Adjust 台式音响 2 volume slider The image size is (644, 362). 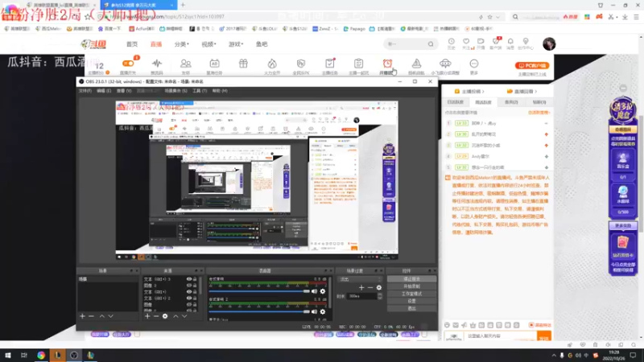click(259, 311)
